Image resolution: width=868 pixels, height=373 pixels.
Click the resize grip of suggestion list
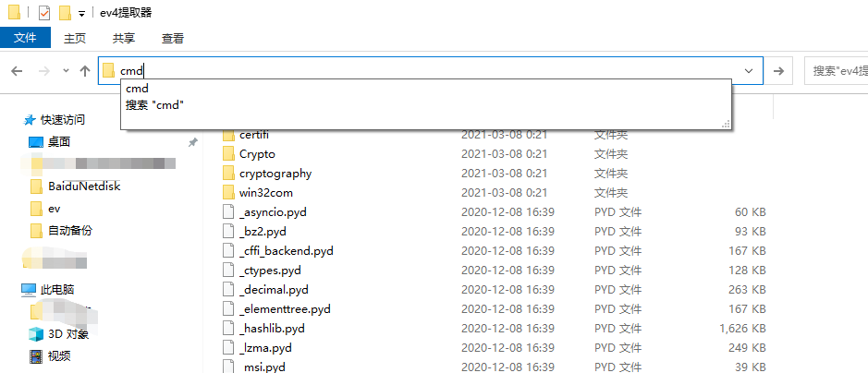click(x=726, y=125)
